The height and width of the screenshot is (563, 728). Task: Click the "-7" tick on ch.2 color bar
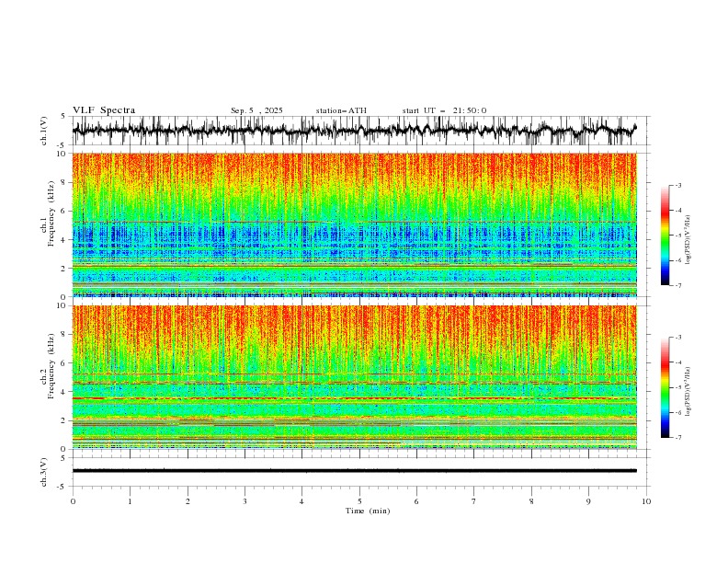click(678, 438)
